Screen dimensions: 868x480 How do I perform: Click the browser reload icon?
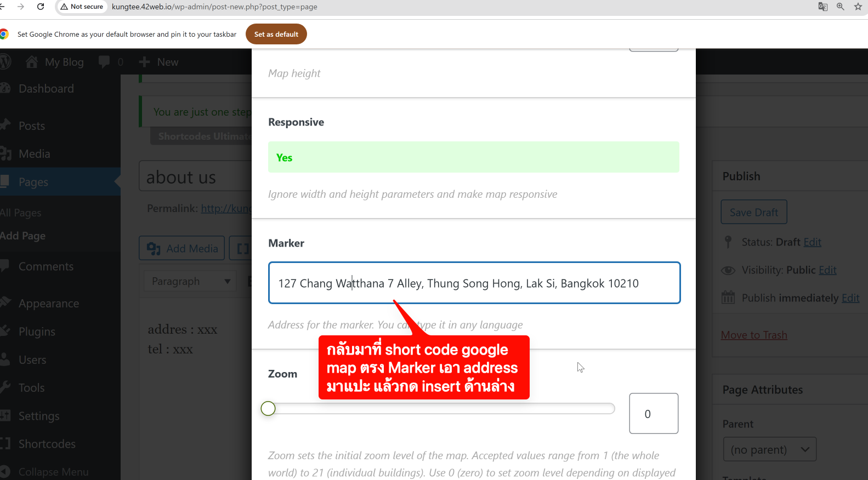(x=41, y=7)
